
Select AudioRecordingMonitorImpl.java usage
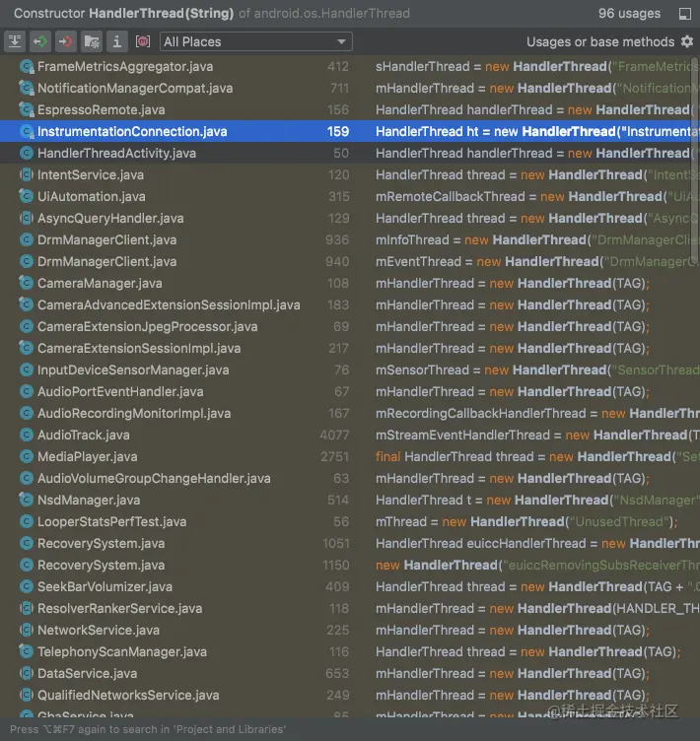(350, 414)
